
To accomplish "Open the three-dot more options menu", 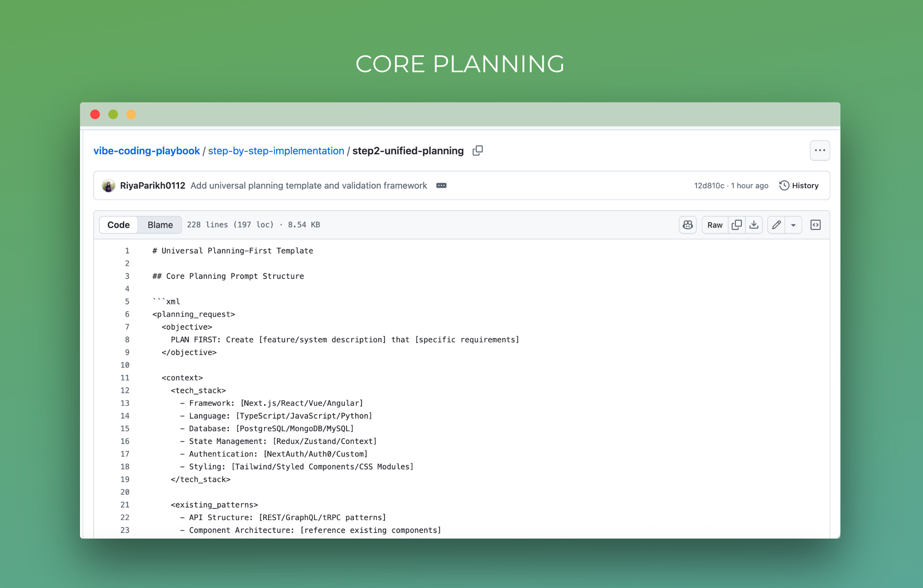I will coord(819,150).
